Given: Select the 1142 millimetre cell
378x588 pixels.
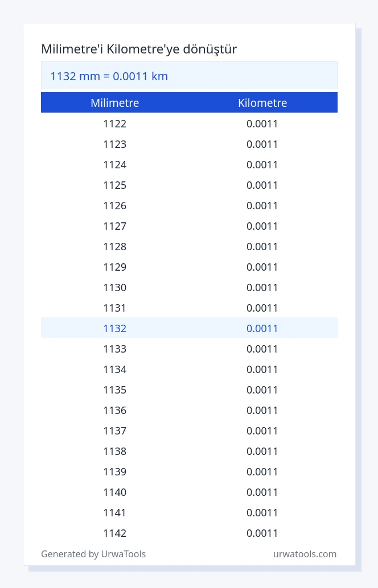Looking at the screenshot, I should 115,533.
